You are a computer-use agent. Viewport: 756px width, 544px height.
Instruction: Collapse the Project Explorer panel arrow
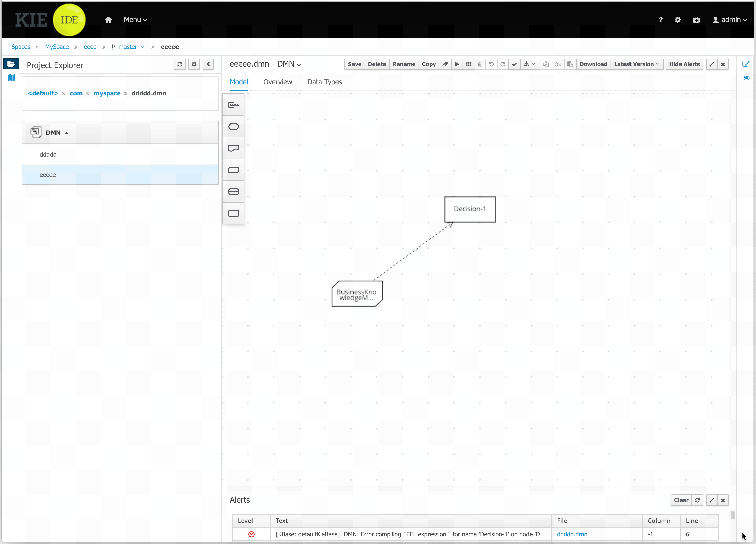point(208,64)
